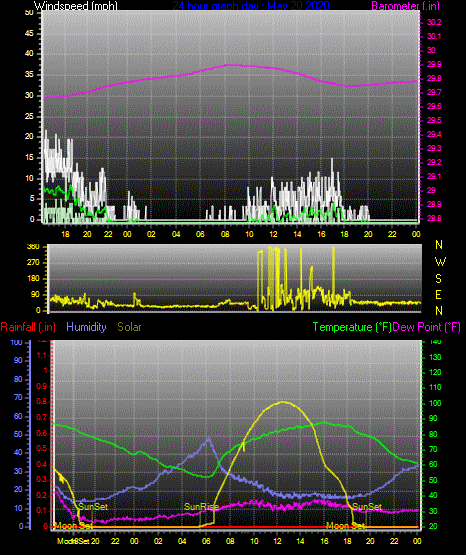The height and width of the screenshot is (555, 466).
Task: Click the 16 hour label under bottom chart
Action: [324, 541]
